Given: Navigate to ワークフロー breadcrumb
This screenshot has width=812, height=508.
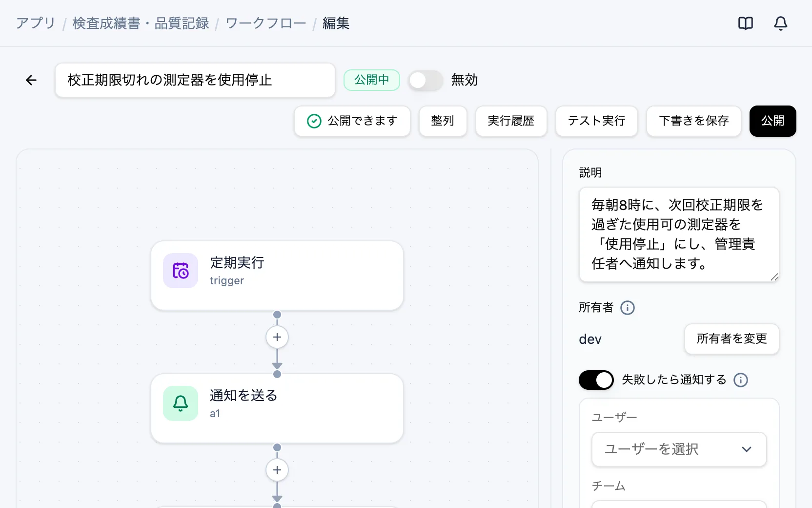Looking at the screenshot, I should (266, 23).
